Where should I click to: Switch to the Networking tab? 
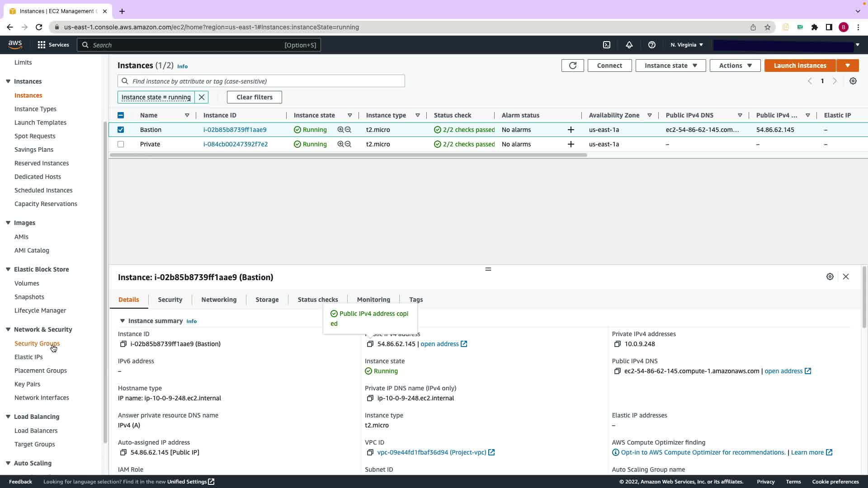(x=219, y=300)
